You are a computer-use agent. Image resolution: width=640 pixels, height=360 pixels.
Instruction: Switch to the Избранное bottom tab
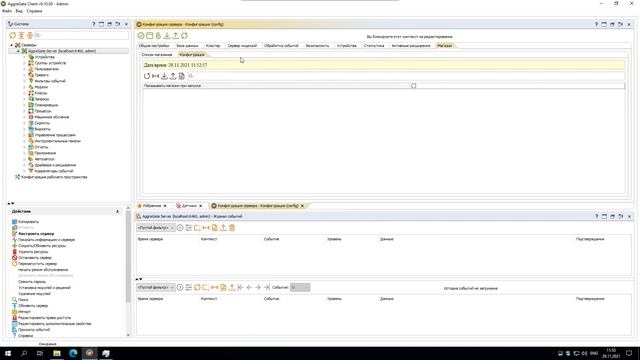click(x=152, y=206)
